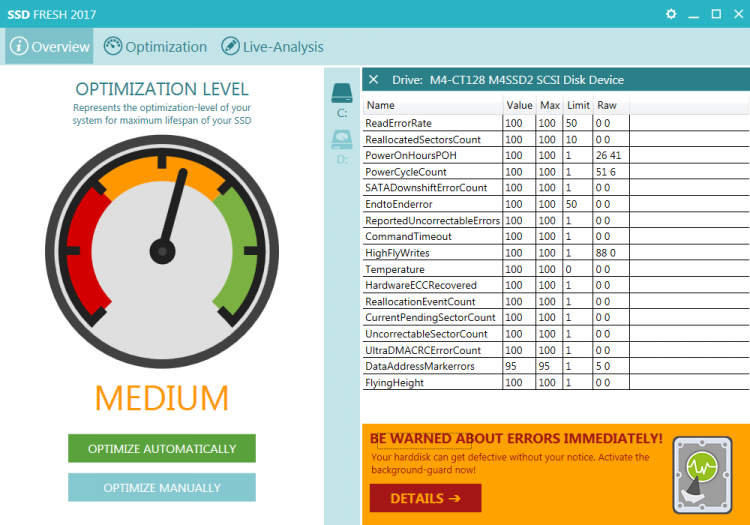Viewport: 750px width, 525px height.
Task: Click the Optimization gauge icon
Action: click(113, 46)
